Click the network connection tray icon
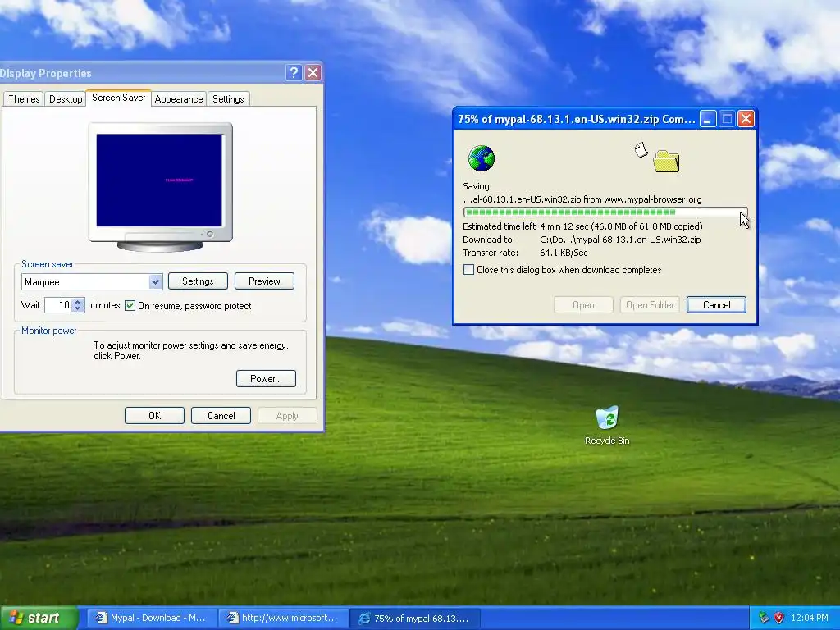This screenshot has width=840, height=630. 764,618
